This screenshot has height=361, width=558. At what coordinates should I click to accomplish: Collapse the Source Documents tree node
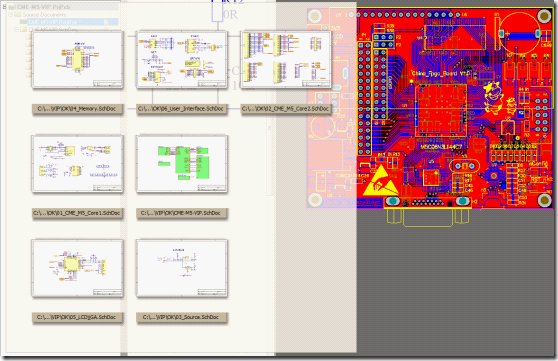click(11, 15)
